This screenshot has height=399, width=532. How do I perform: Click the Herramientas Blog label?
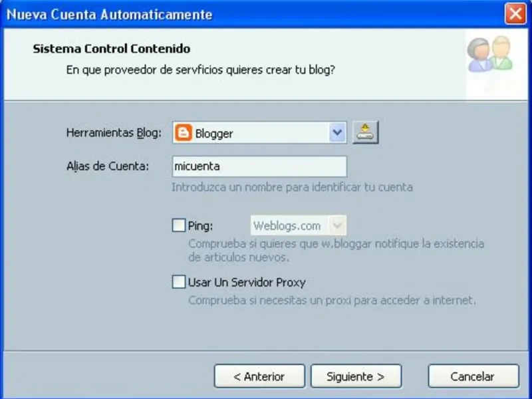click(114, 133)
